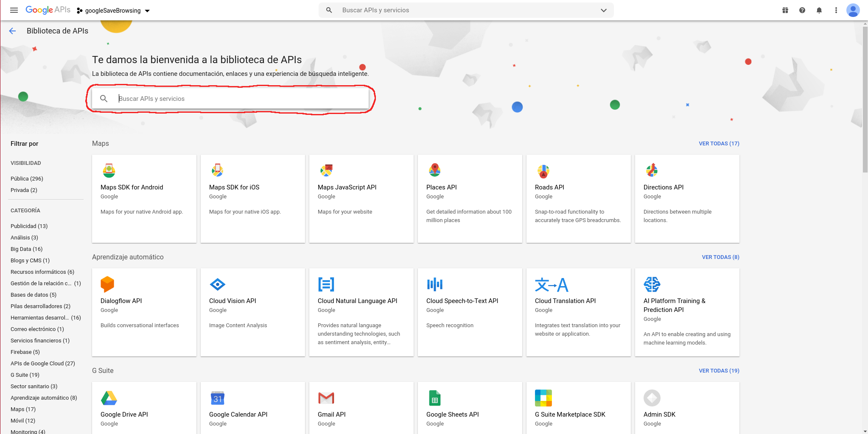Click the back arrow beside Biblioteca de APIs
The height and width of the screenshot is (434, 868).
click(12, 31)
